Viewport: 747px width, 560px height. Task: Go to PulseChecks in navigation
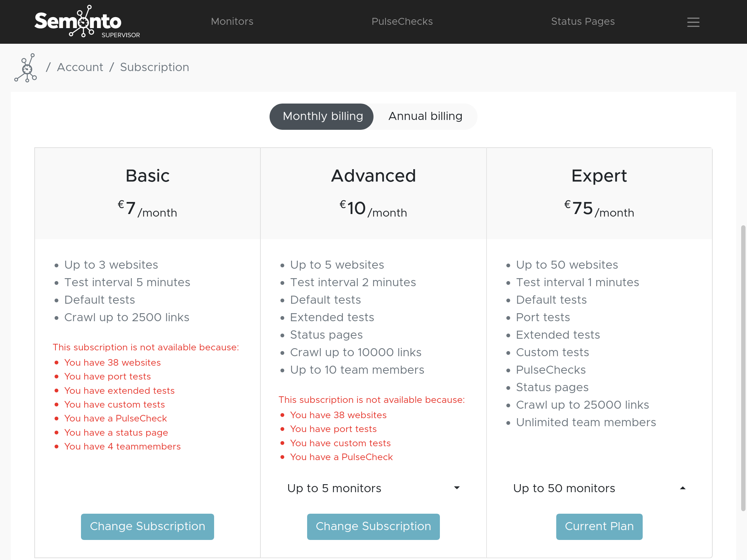point(402,22)
